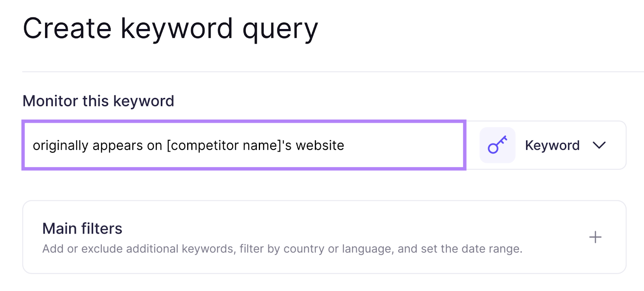Click the Main filters heading
Viewport: 644px width, 291px height.
click(82, 229)
